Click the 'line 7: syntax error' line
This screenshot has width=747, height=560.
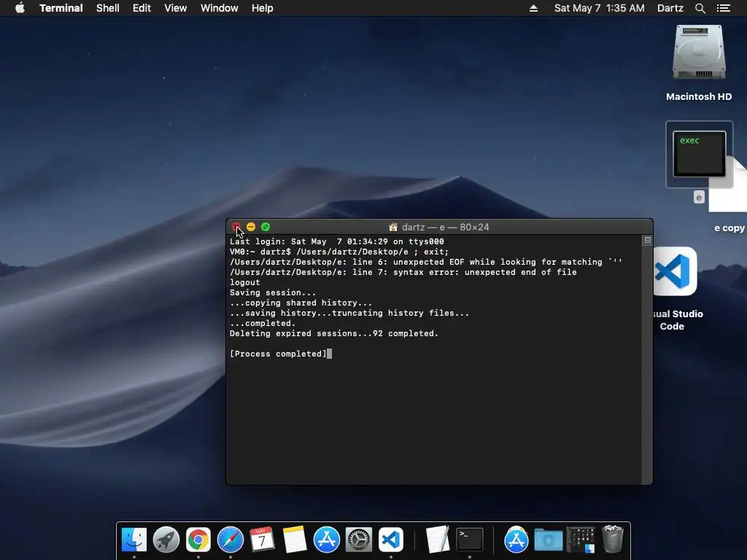coord(403,273)
